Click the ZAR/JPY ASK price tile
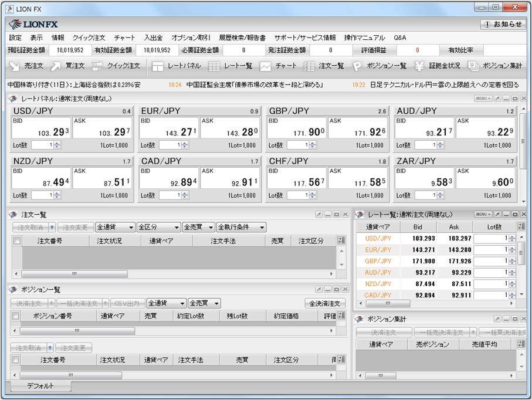Viewport: 532px width, 400px height. point(486,178)
